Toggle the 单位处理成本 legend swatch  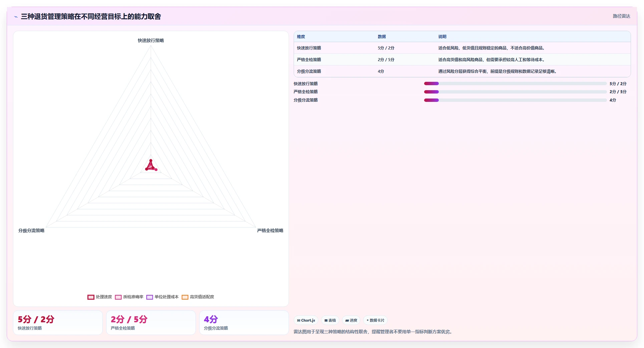149,297
